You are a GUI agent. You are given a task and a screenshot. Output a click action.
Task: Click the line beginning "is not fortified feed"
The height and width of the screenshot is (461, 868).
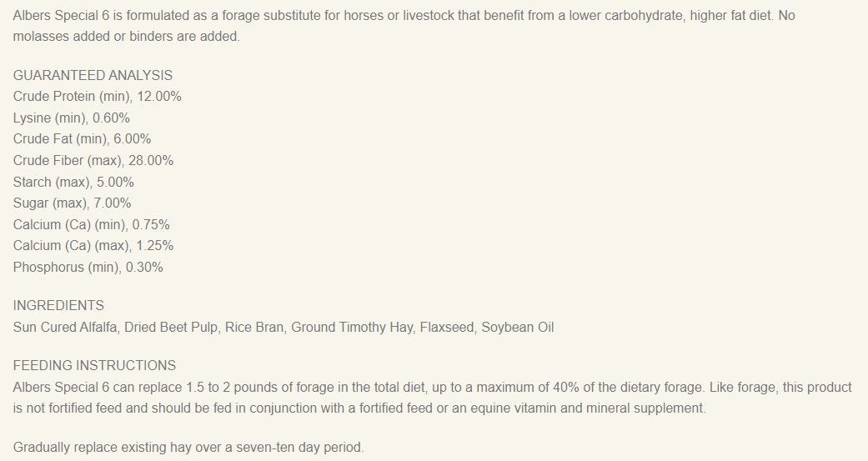tap(359, 408)
